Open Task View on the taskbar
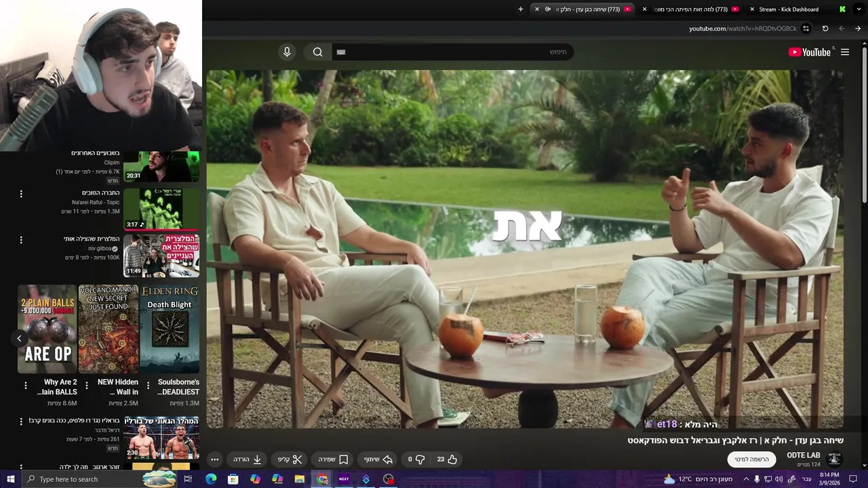This screenshot has height=488, width=868. [188, 479]
